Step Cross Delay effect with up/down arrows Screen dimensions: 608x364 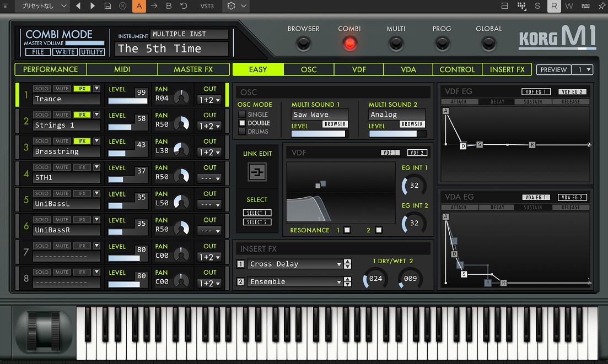347,264
